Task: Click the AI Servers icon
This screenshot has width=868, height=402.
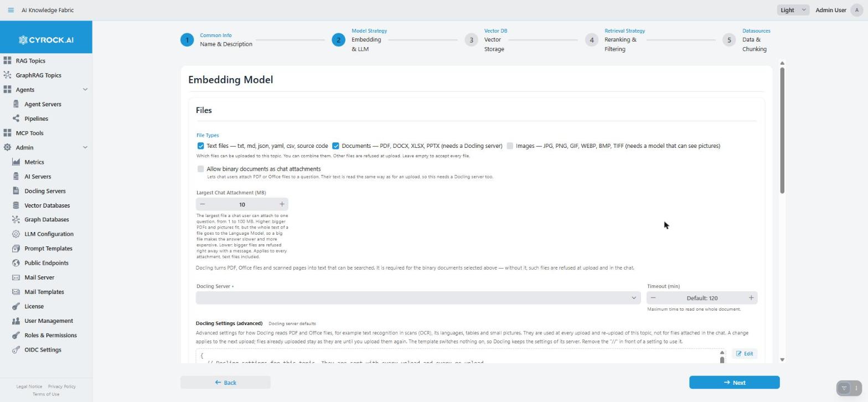Action: [x=16, y=176]
